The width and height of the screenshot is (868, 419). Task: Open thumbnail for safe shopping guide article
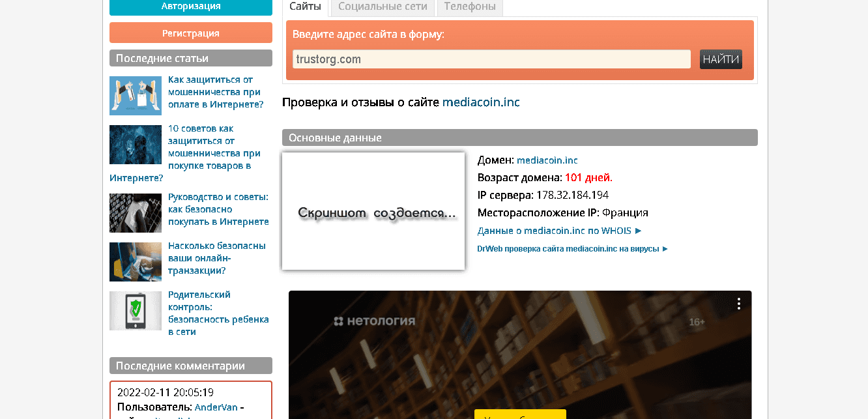pyautogui.click(x=136, y=213)
